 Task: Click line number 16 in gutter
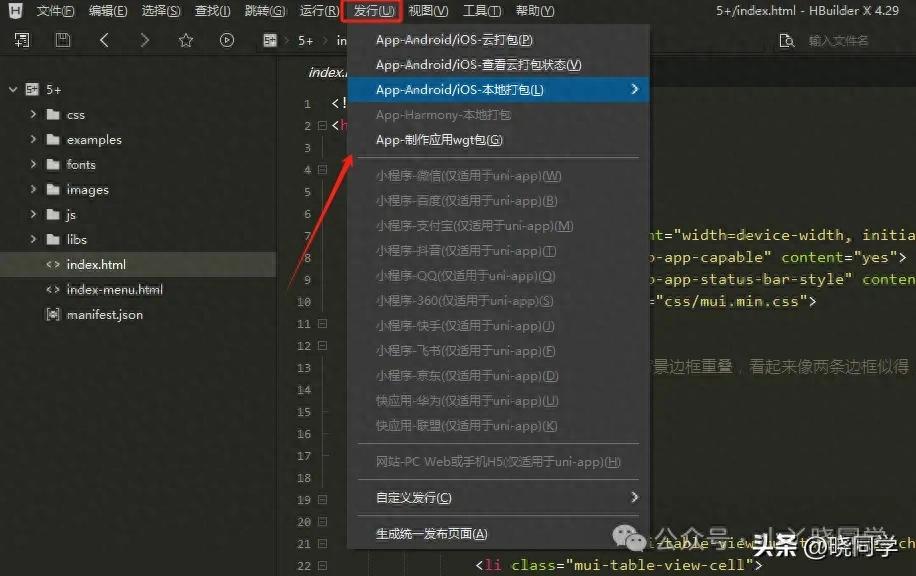(x=304, y=434)
